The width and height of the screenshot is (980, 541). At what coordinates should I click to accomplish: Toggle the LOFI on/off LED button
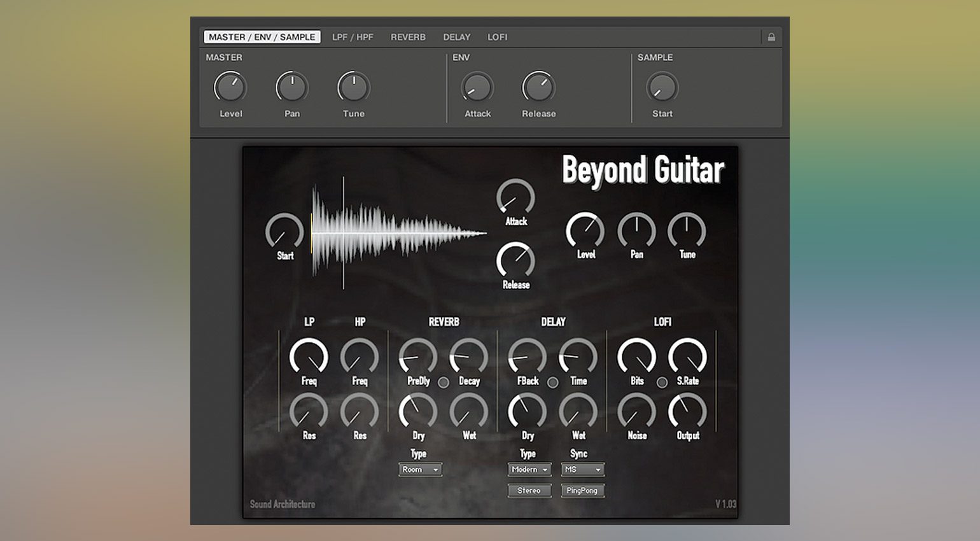coord(662,383)
